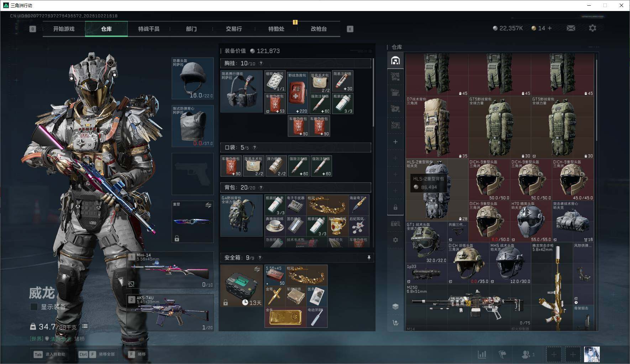Select the Mini-14 weapon slot
This screenshot has width=630, height=364.
pyautogui.click(x=170, y=270)
